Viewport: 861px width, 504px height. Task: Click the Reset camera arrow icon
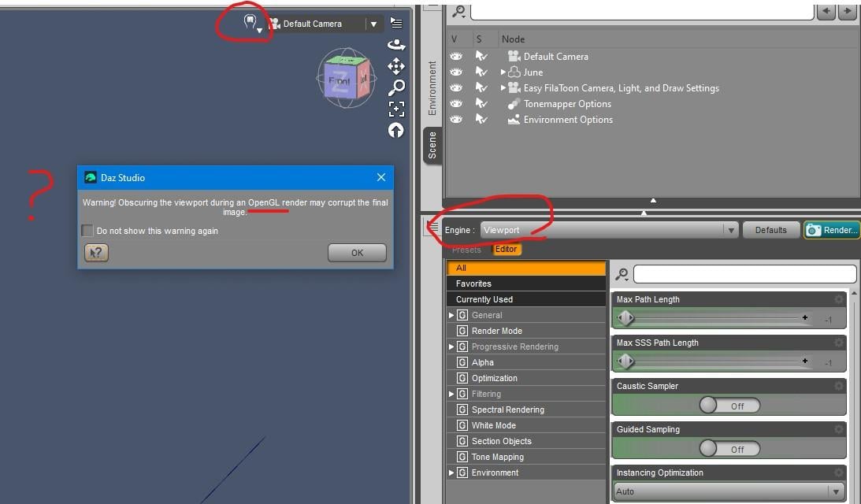tap(396, 130)
